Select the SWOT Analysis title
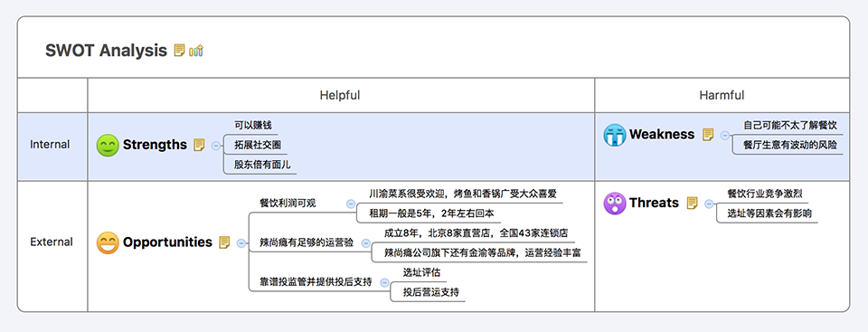The height and width of the screenshot is (332, 868). click(106, 51)
